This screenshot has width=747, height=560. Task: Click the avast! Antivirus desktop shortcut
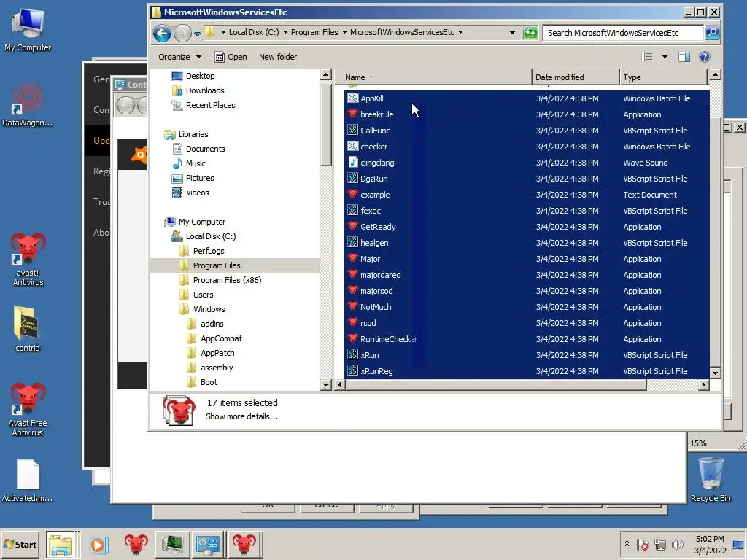pos(28,259)
